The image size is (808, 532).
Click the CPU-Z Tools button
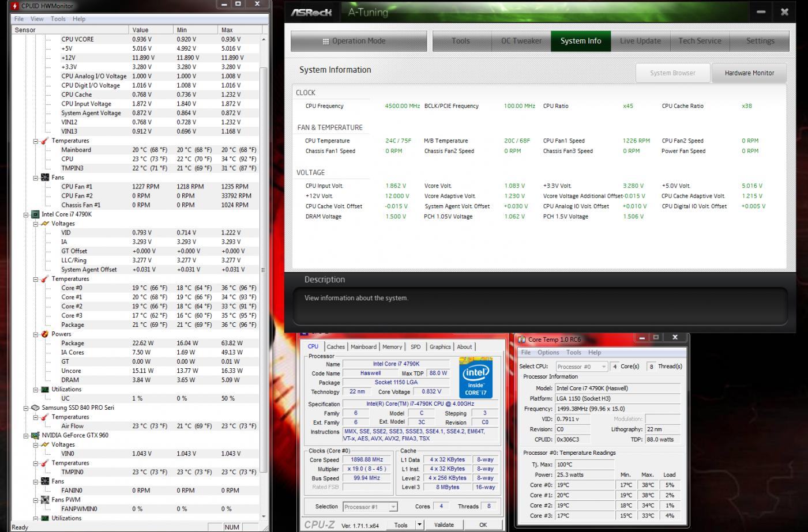click(x=401, y=525)
